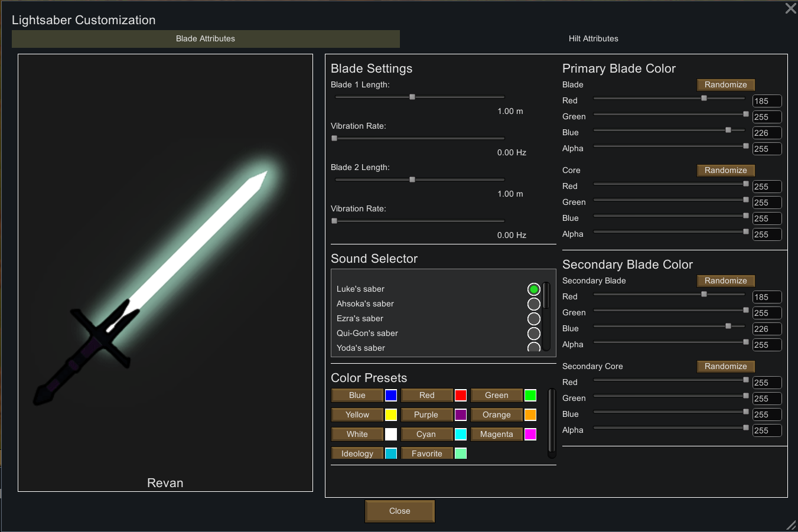Click the lightsaber preview image

point(165,273)
